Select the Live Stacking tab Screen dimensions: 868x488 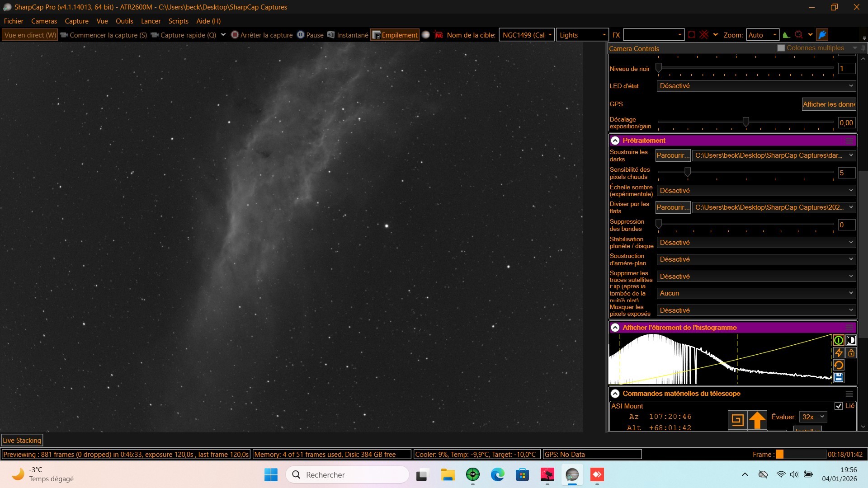22,441
